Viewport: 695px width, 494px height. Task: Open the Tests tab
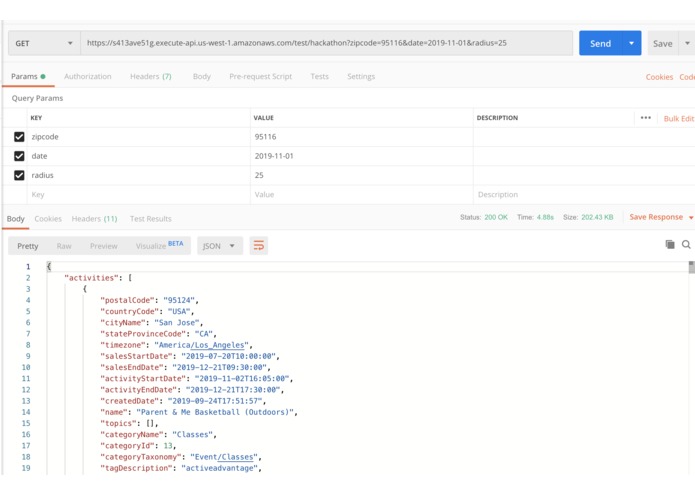point(320,76)
